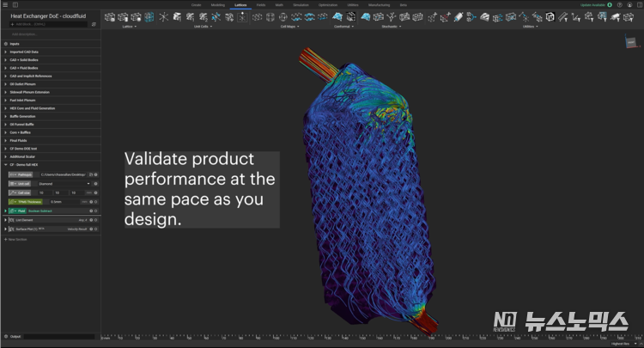644x348 pixels.
Task: Toggle the right side panel icon in title bar
Action: (x=639, y=5)
